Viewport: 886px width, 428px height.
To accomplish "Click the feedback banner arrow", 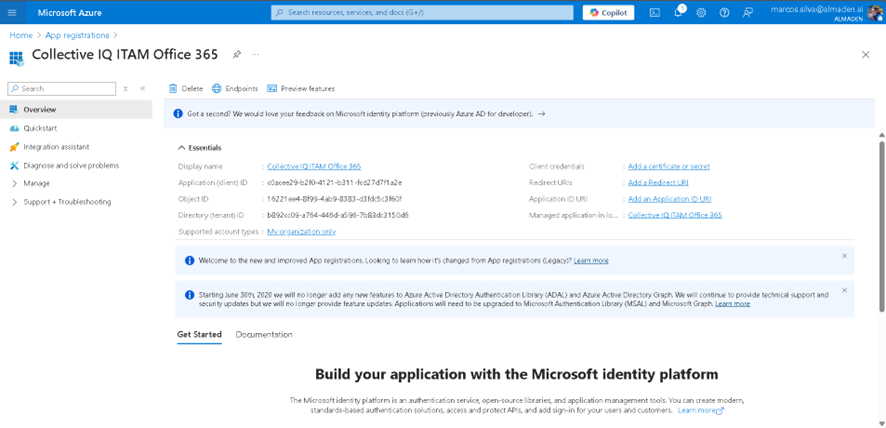I will coord(541,114).
